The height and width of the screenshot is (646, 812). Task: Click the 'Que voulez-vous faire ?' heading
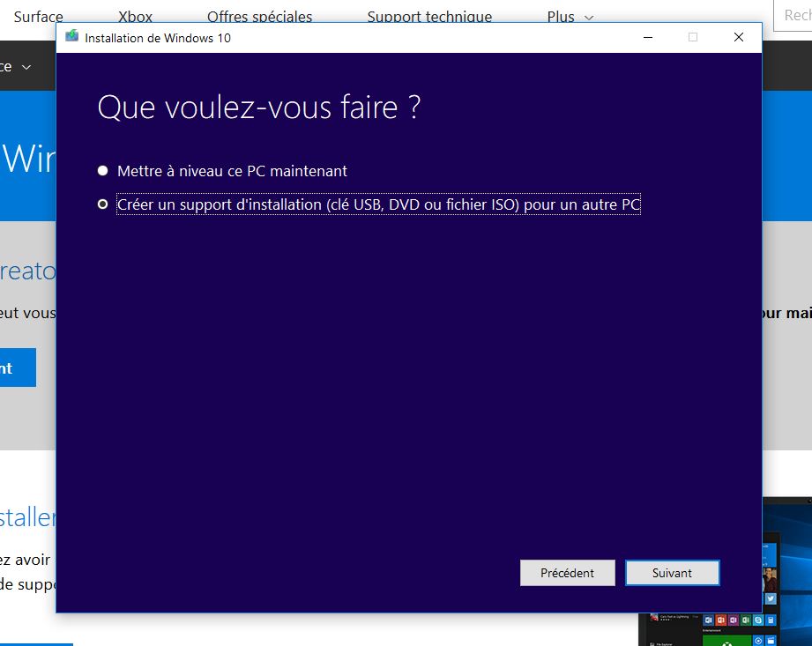(x=259, y=108)
